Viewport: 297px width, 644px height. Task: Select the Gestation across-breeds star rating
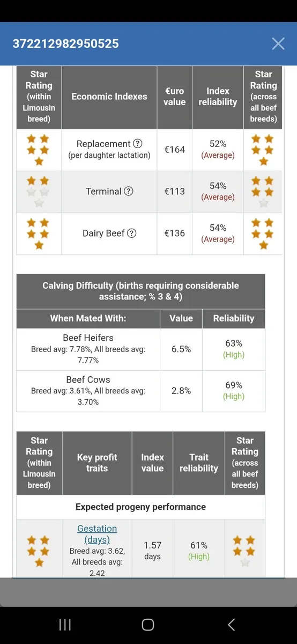tap(245, 551)
